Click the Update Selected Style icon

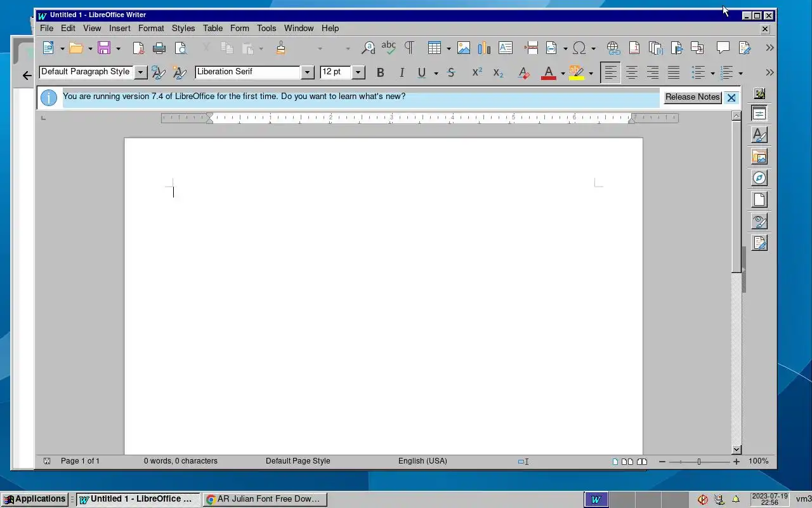coord(159,72)
